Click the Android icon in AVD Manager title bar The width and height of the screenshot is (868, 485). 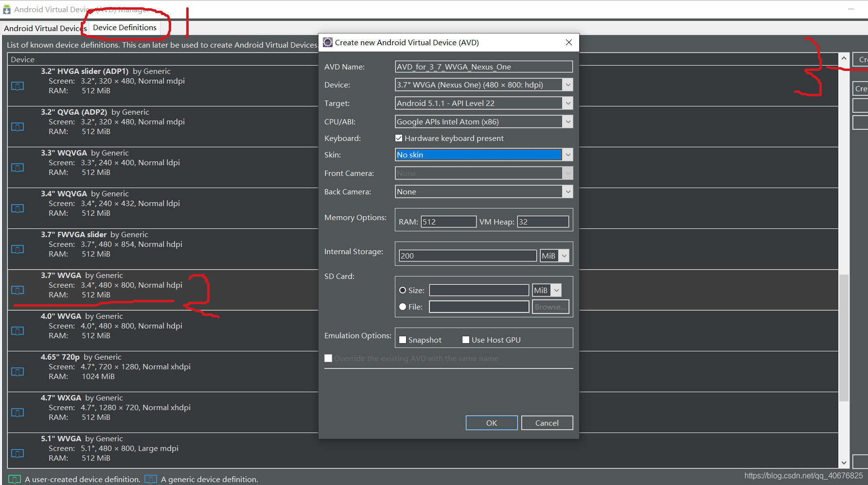[x=7, y=9]
